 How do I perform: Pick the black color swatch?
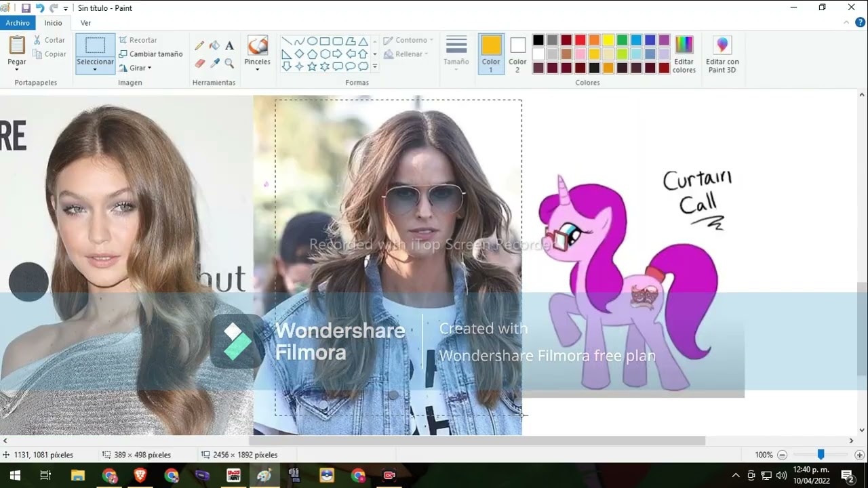coord(538,40)
